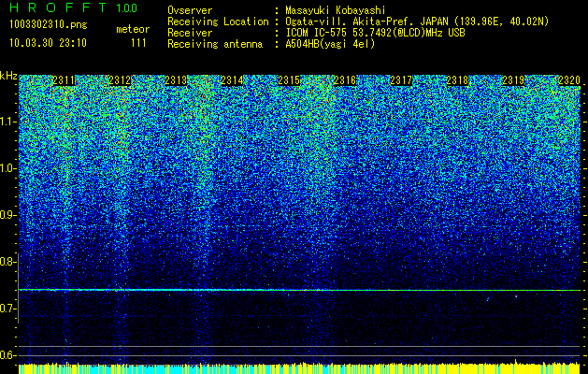The width and height of the screenshot is (588, 374).
Task: Click the 2311 time marker
Action: coord(64,80)
